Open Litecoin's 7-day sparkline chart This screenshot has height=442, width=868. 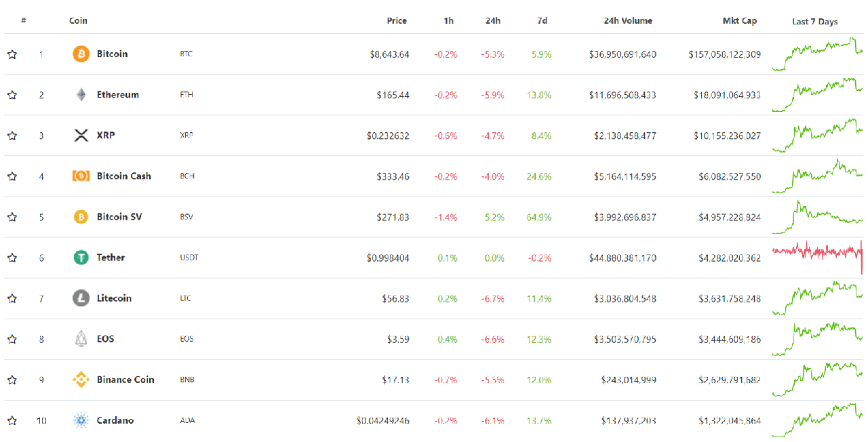pos(817,298)
